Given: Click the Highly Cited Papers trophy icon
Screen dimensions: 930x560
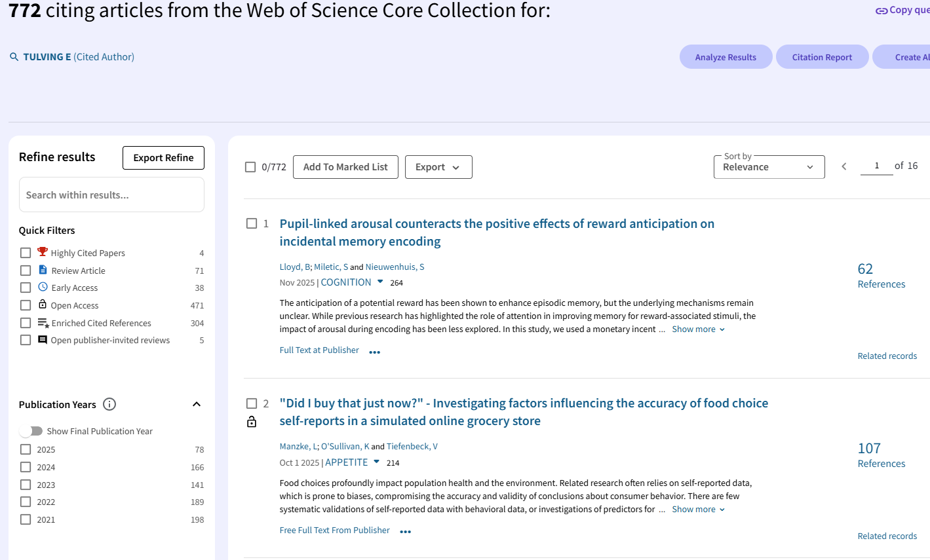Looking at the screenshot, I should tap(43, 252).
